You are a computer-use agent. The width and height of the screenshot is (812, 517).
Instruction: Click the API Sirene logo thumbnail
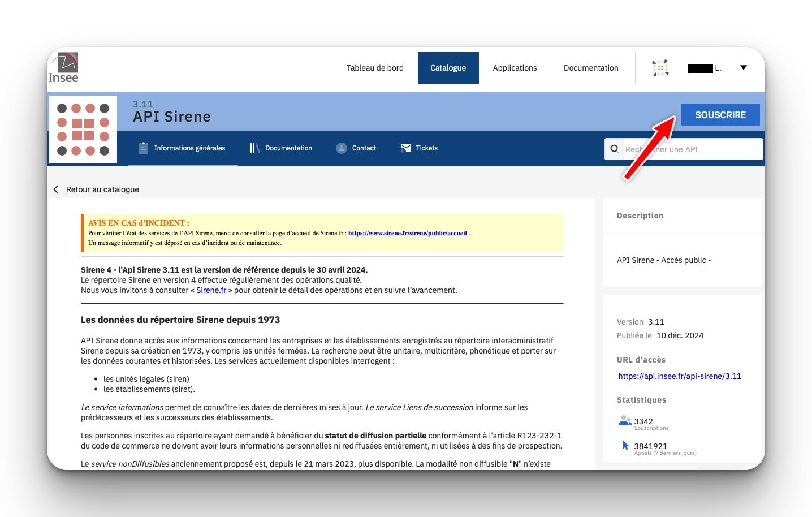[83, 130]
